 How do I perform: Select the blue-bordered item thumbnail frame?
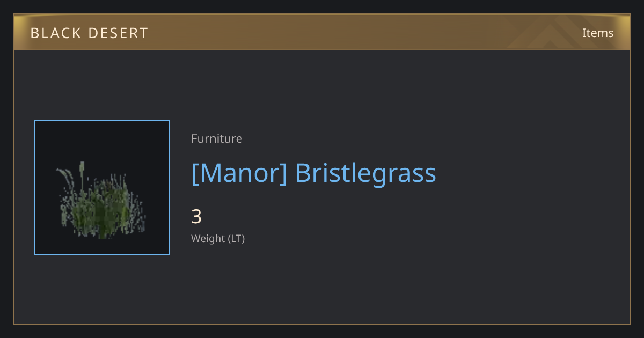(102, 187)
